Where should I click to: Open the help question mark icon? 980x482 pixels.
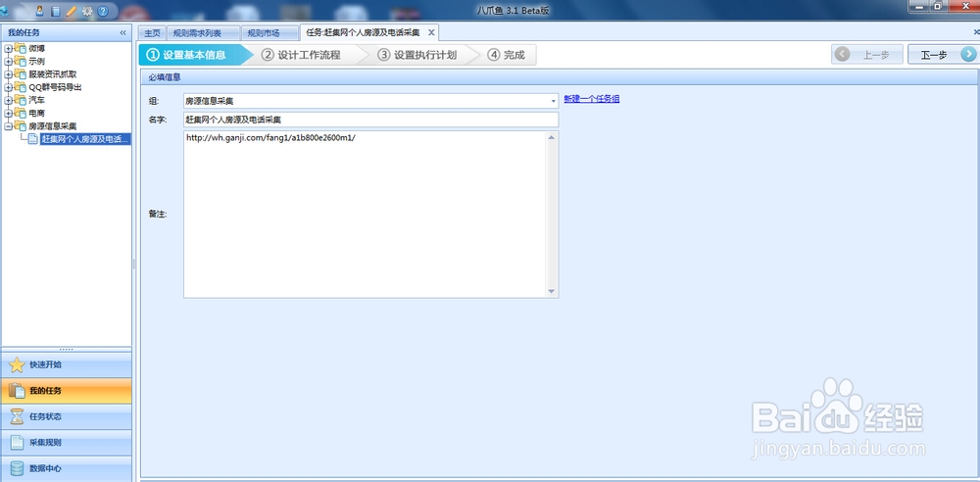click(103, 11)
